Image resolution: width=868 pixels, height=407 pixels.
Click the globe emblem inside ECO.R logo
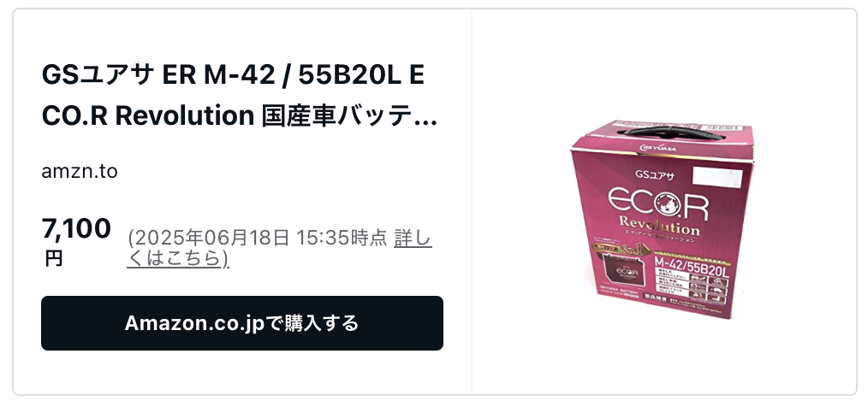tap(668, 204)
